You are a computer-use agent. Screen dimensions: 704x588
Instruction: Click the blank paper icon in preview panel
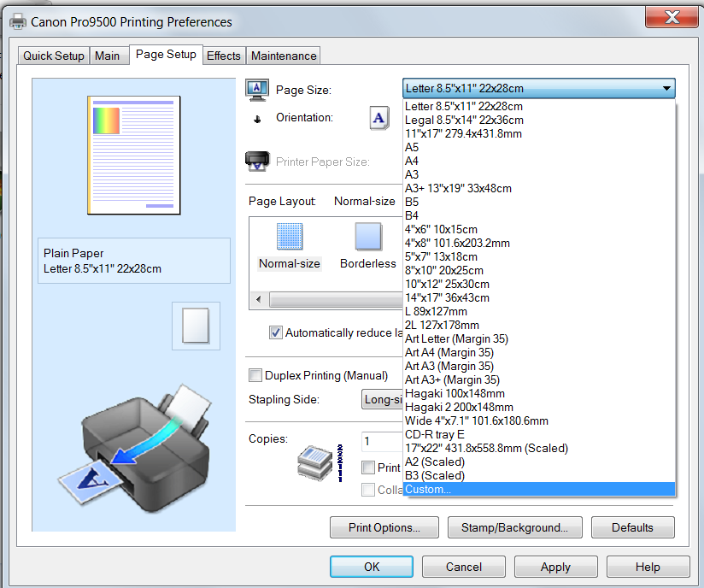196,326
